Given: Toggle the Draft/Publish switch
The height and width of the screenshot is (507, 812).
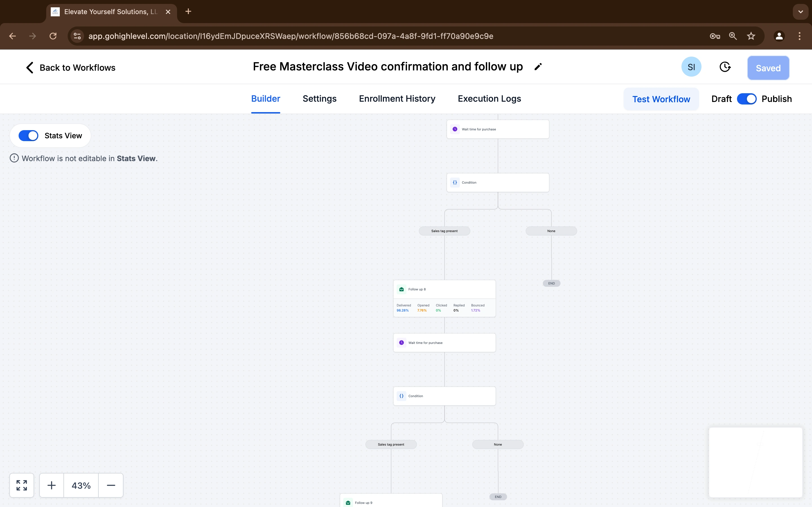Looking at the screenshot, I should 747,99.
